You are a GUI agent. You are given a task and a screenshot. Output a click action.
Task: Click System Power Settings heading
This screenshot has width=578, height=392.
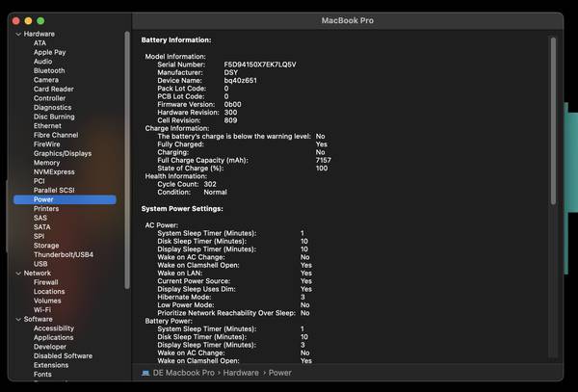[182, 209]
